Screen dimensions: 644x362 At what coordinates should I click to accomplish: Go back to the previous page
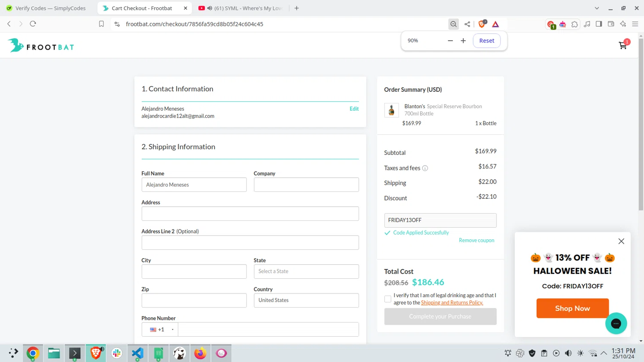[9, 24]
